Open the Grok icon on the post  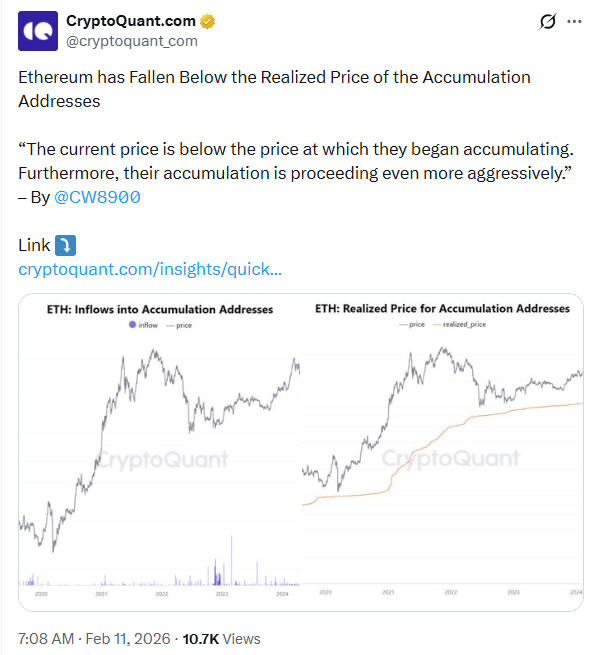547,21
